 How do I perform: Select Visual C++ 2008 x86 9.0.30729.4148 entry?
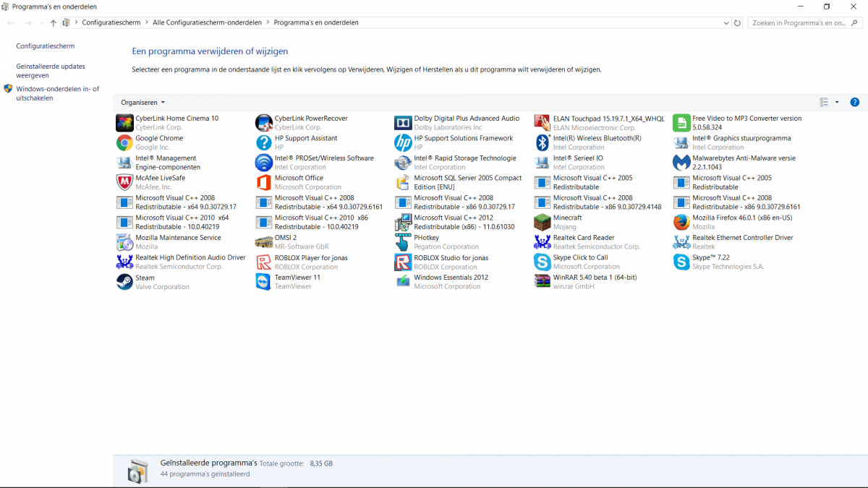(598, 202)
